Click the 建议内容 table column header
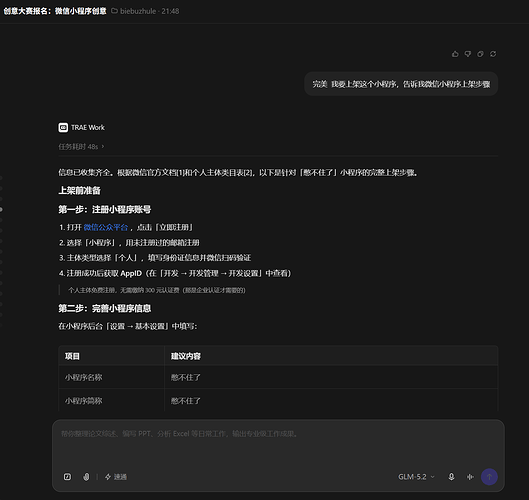 [186, 356]
